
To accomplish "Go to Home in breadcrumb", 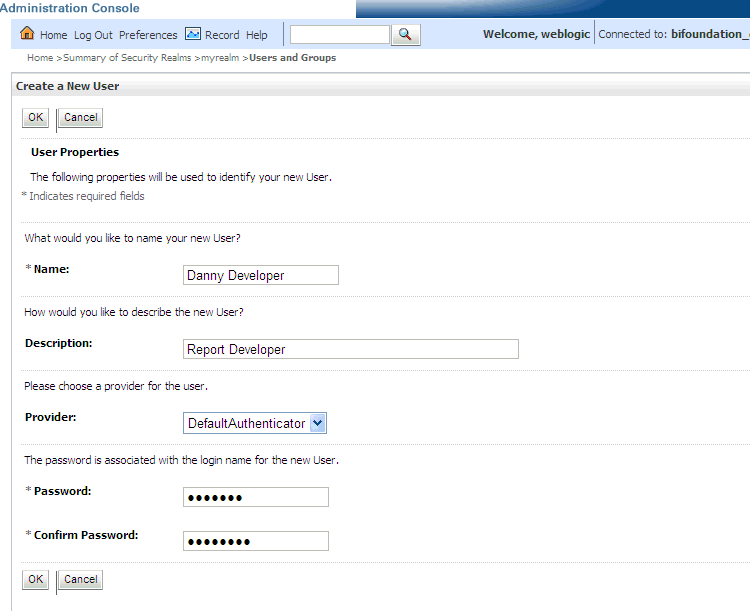I will pyautogui.click(x=40, y=58).
